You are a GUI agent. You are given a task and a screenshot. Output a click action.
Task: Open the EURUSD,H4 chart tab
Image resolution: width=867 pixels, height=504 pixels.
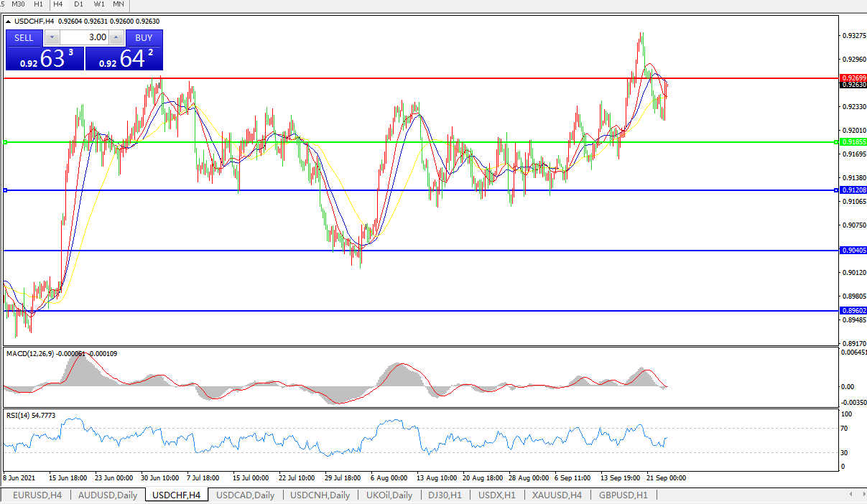pyautogui.click(x=37, y=495)
